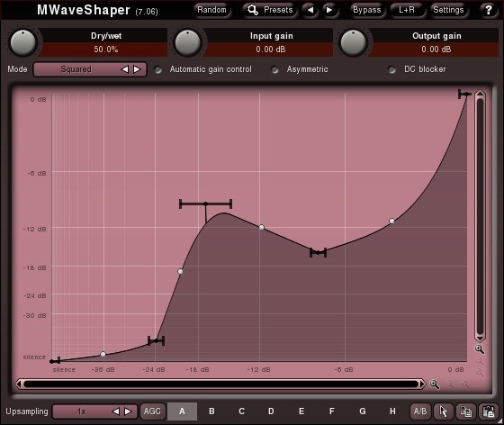Click the vertical zoom magnifier icon

pyautogui.click(x=479, y=349)
